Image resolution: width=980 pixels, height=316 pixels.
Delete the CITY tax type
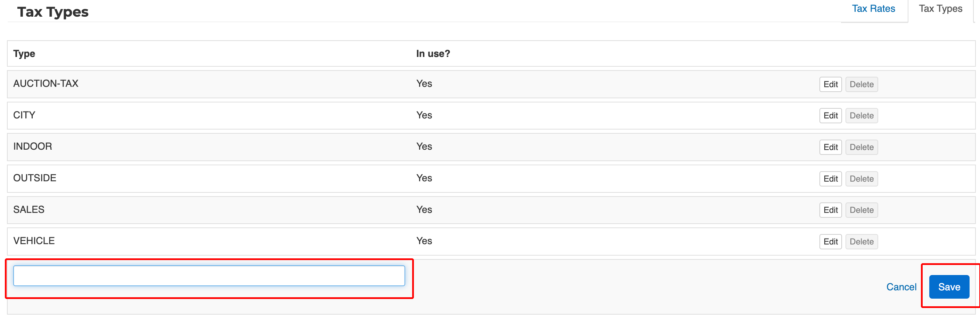(x=861, y=116)
